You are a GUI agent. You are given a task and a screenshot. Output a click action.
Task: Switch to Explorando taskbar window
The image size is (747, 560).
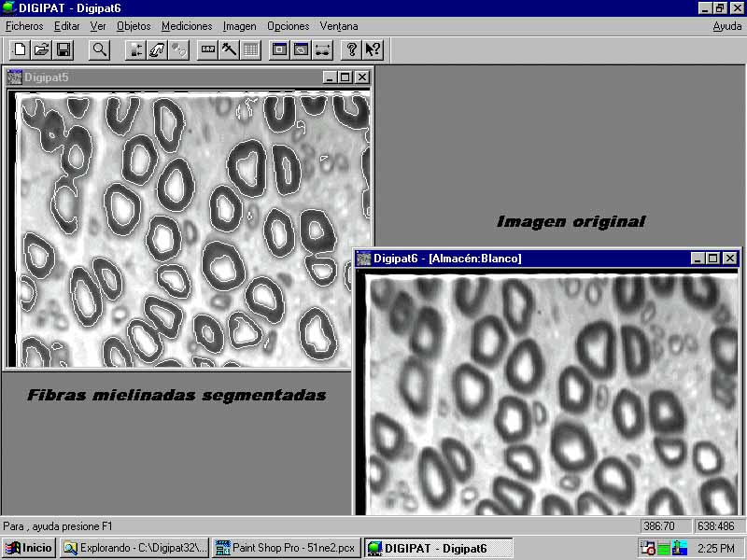pos(134,548)
